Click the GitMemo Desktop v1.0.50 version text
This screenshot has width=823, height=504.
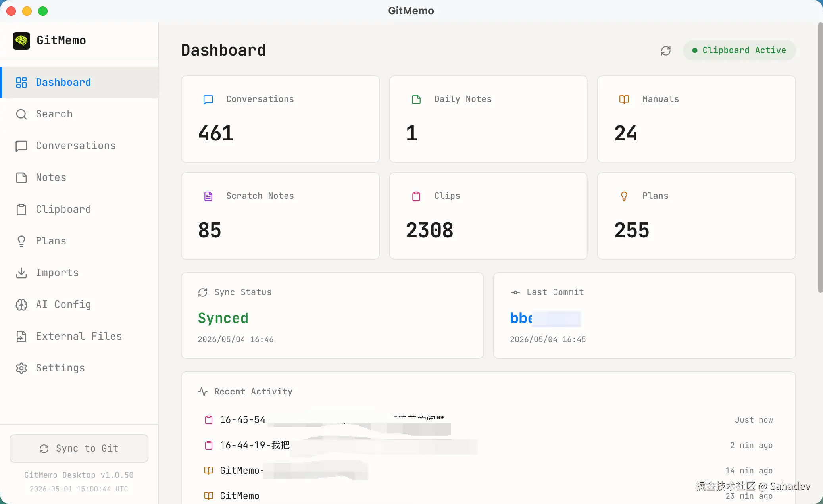(x=79, y=475)
